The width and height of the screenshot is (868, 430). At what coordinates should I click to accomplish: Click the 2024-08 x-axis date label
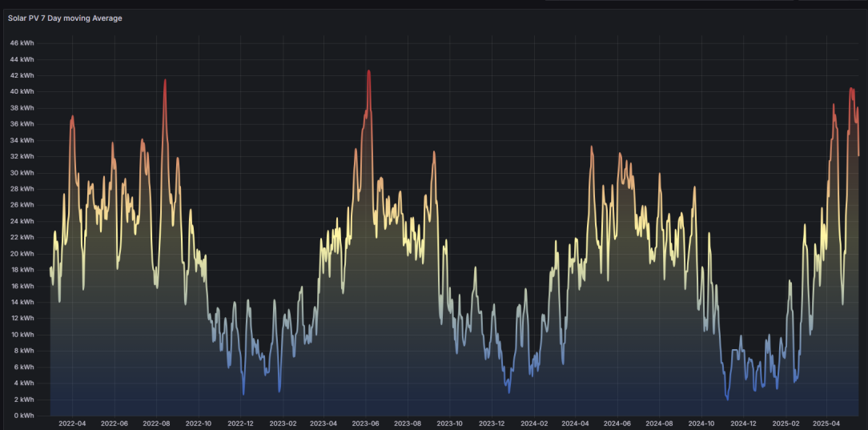coord(660,424)
